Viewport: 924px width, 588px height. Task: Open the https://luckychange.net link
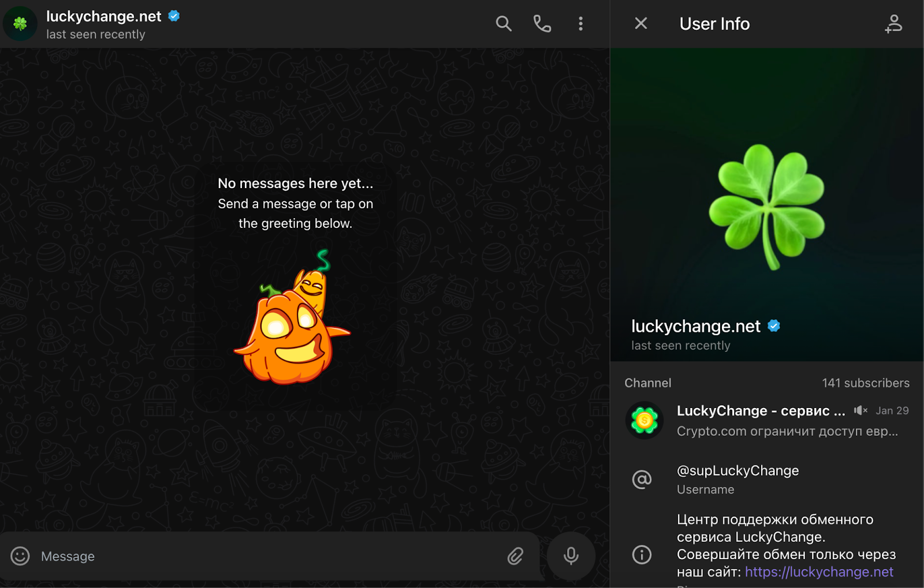819,572
